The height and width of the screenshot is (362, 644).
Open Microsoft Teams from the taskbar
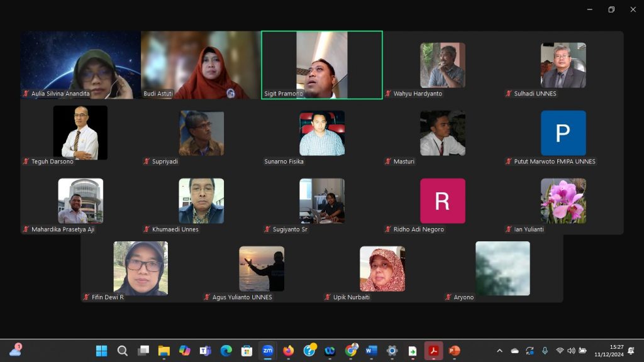click(x=205, y=351)
